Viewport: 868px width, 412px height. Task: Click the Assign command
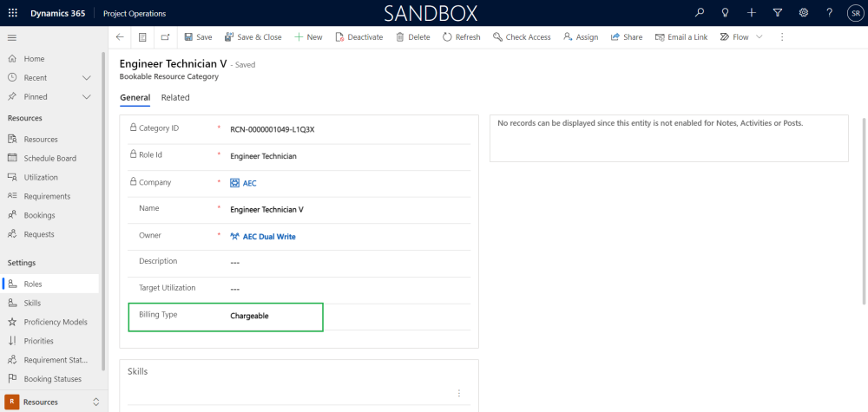(x=581, y=37)
